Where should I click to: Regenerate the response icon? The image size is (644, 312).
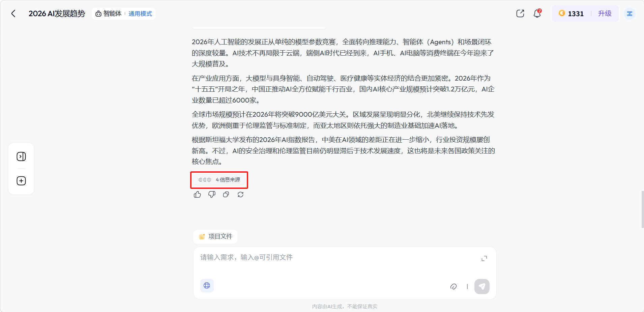[x=240, y=194]
